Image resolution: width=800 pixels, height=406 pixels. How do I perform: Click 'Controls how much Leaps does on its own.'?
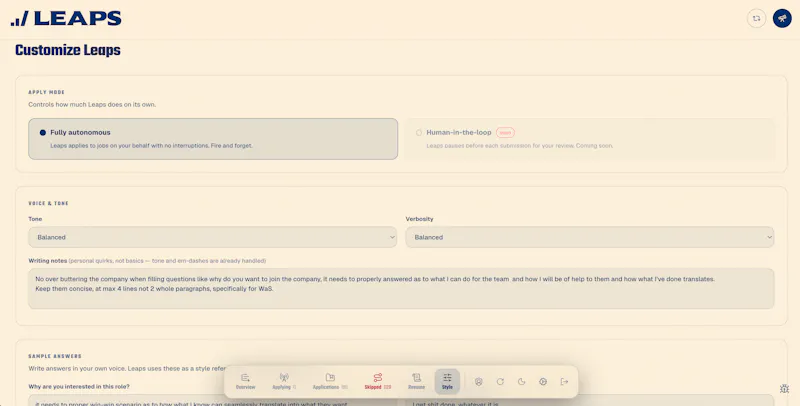92,105
